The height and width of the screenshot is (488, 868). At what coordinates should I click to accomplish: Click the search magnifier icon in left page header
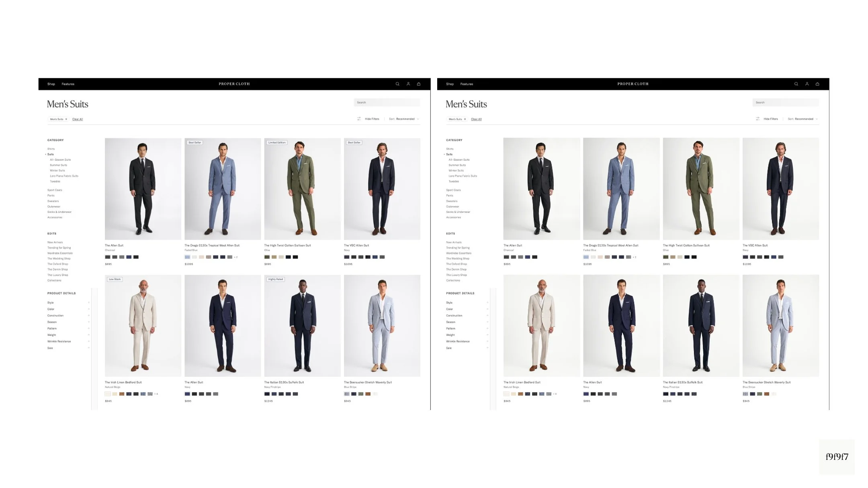[x=397, y=84]
